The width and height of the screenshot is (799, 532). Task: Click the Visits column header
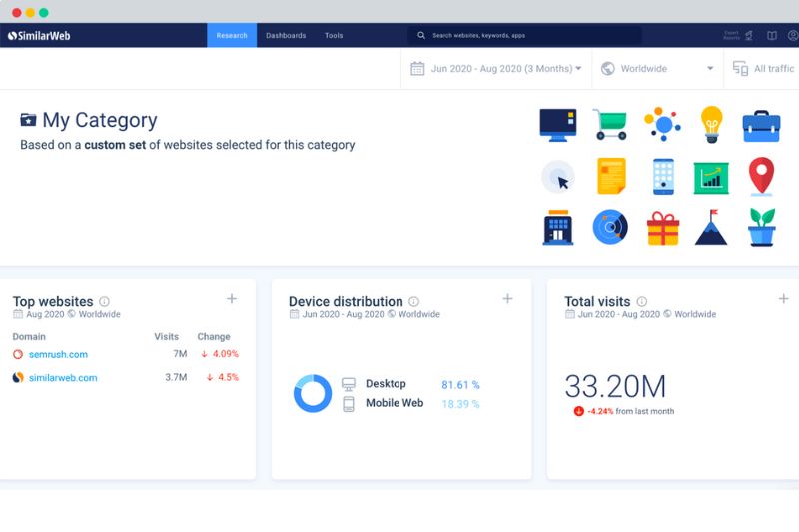166,337
